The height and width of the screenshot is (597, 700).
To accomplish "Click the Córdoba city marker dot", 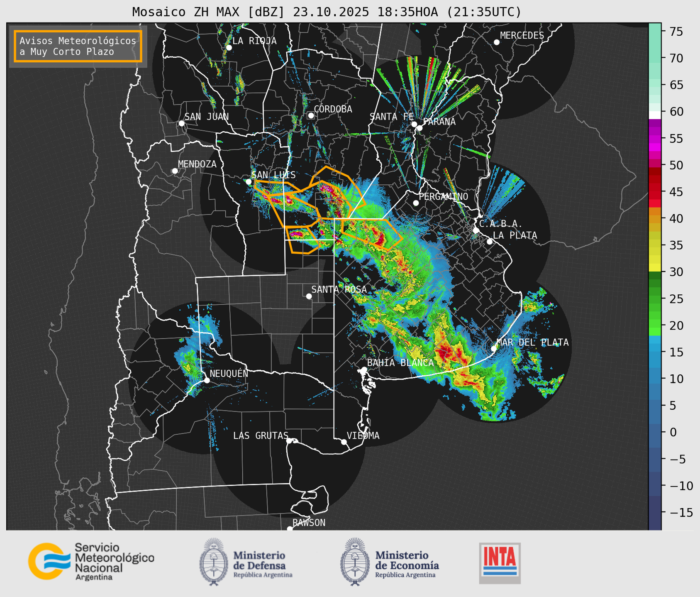I will 311,115.
